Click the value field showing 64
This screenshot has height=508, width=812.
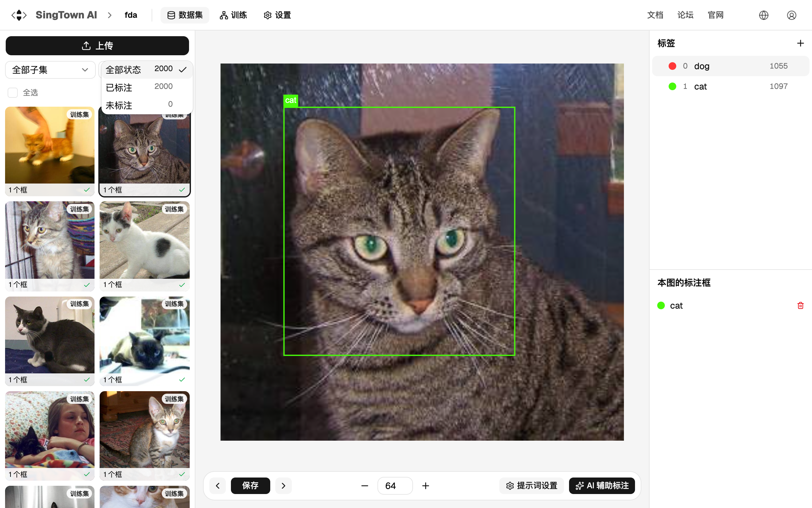395,486
